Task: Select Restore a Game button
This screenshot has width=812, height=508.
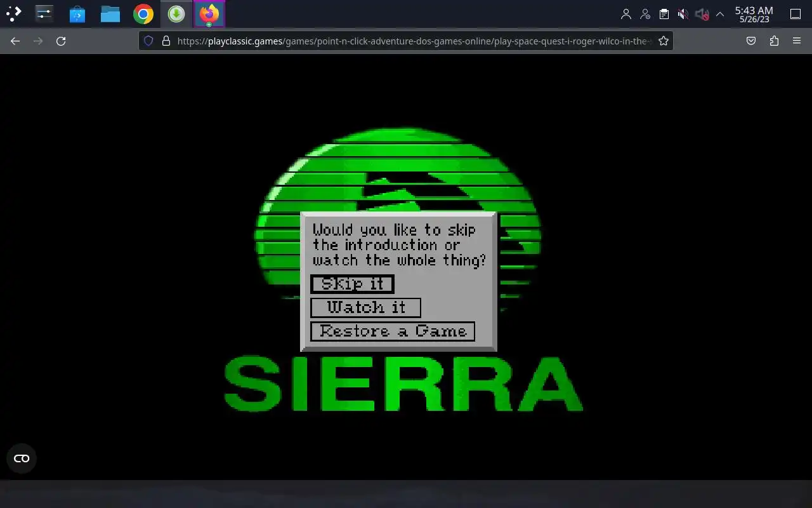Action: 393,331
